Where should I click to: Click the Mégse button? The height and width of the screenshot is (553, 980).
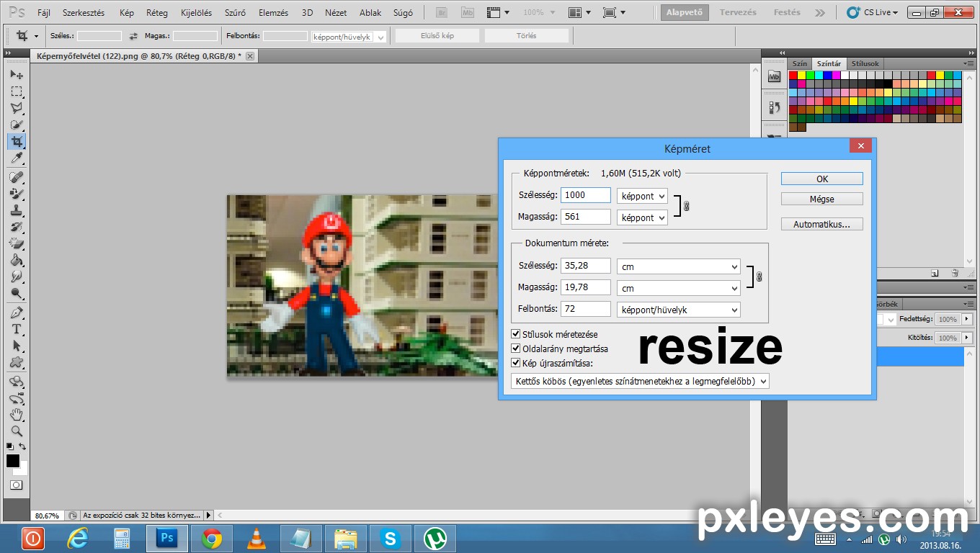pos(822,199)
